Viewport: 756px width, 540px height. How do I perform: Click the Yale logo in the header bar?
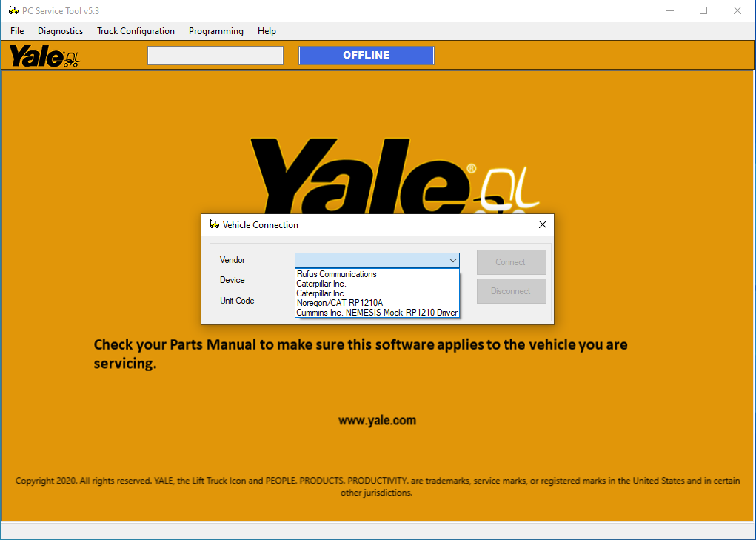pos(44,56)
